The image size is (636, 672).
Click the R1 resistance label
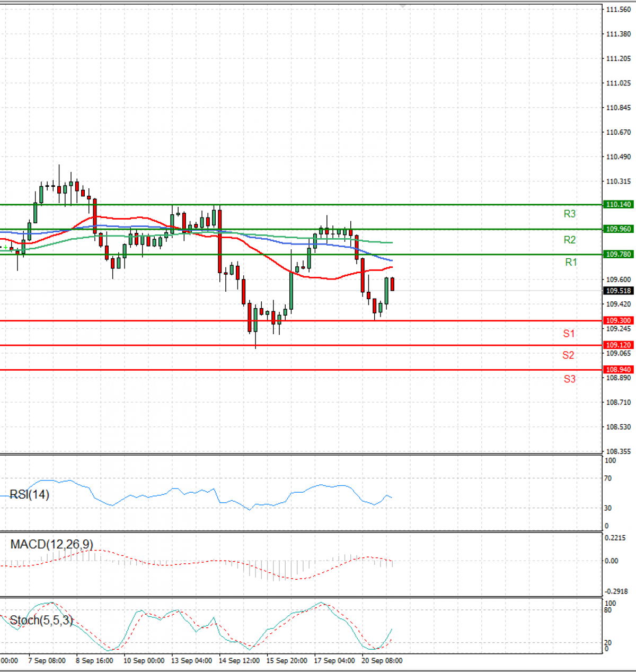[571, 262]
